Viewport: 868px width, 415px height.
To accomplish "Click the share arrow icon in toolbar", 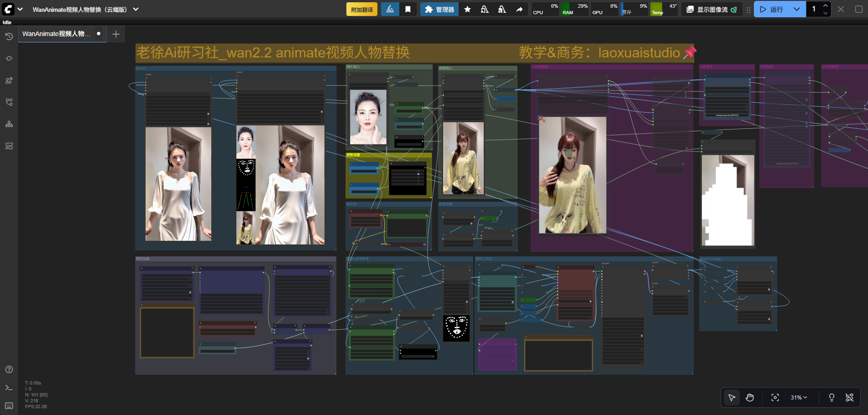I will (519, 9).
